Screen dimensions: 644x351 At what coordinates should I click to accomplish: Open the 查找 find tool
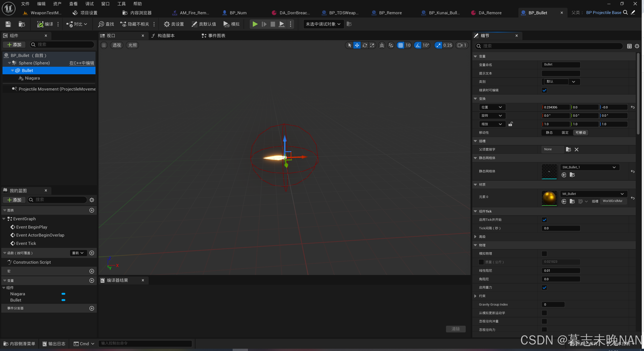point(106,24)
